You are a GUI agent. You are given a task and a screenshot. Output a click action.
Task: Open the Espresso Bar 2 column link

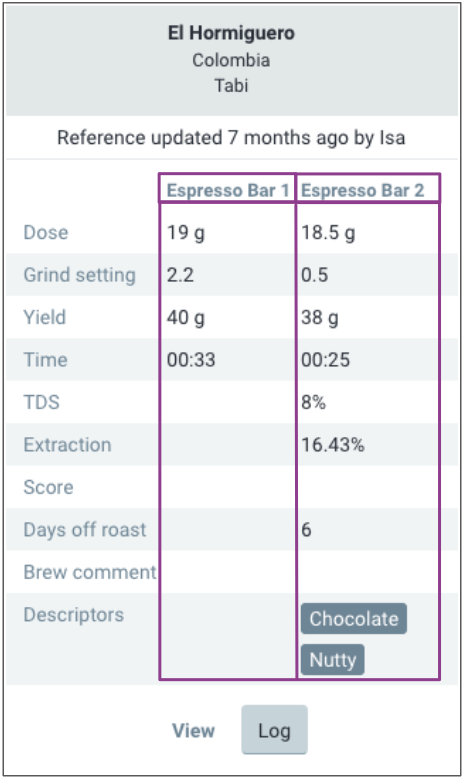click(x=363, y=191)
